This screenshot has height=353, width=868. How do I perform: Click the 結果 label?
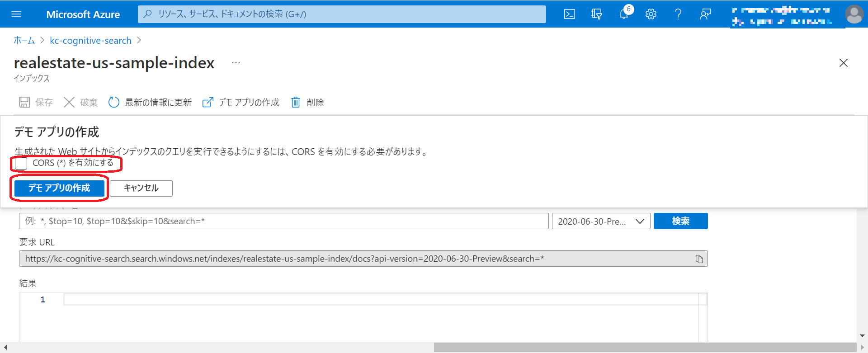(x=28, y=283)
